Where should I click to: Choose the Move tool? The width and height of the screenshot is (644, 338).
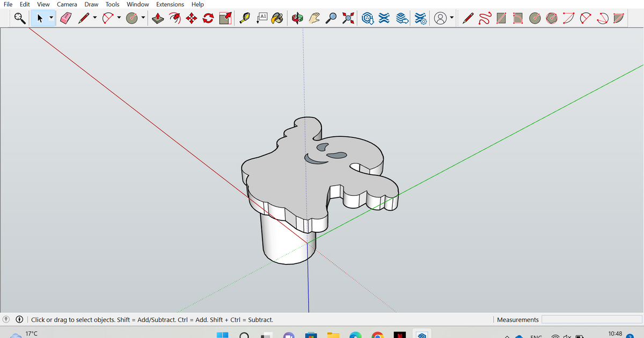click(x=191, y=18)
